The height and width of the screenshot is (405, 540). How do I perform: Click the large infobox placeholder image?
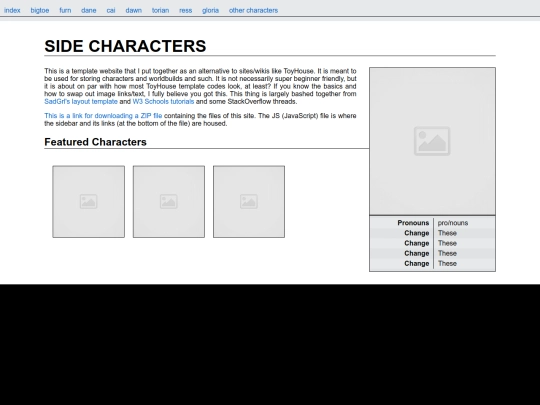click(x=432, y=141)
